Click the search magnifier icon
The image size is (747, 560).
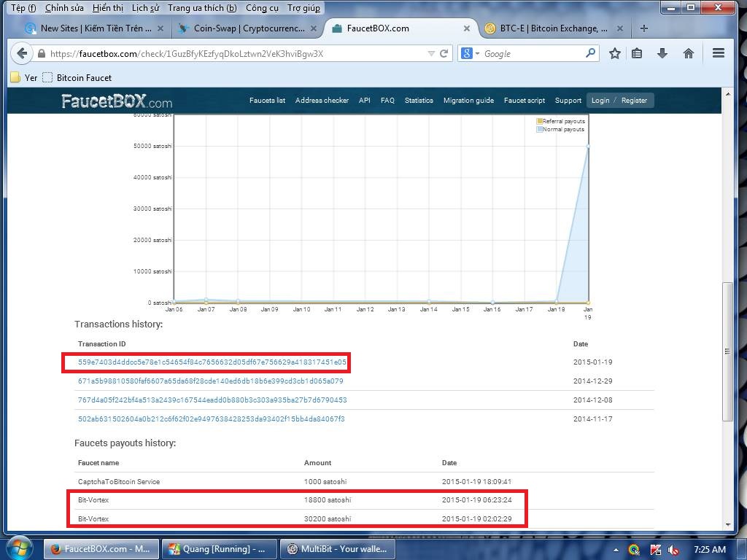(590, 52)
